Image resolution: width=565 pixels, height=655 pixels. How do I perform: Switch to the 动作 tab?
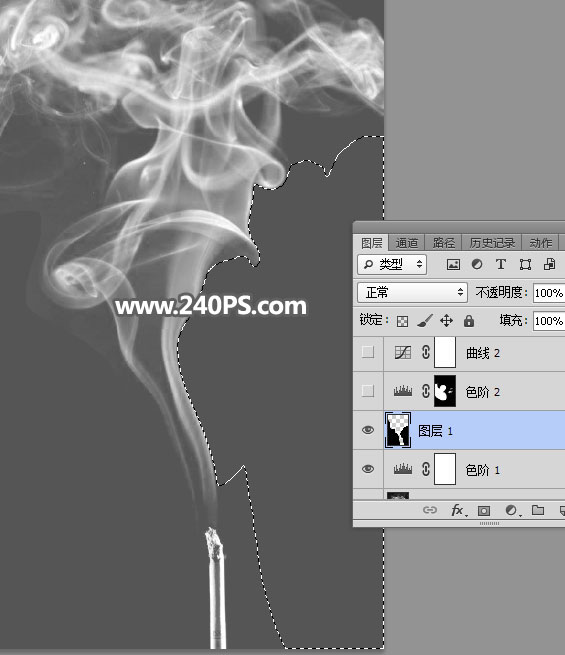click(x=540, y=243)
